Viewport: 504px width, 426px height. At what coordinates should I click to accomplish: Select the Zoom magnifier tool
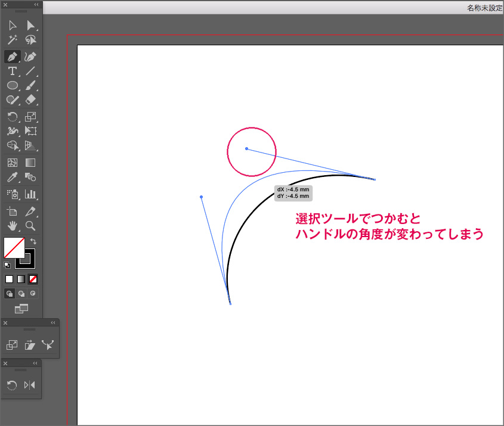[30, 226]
